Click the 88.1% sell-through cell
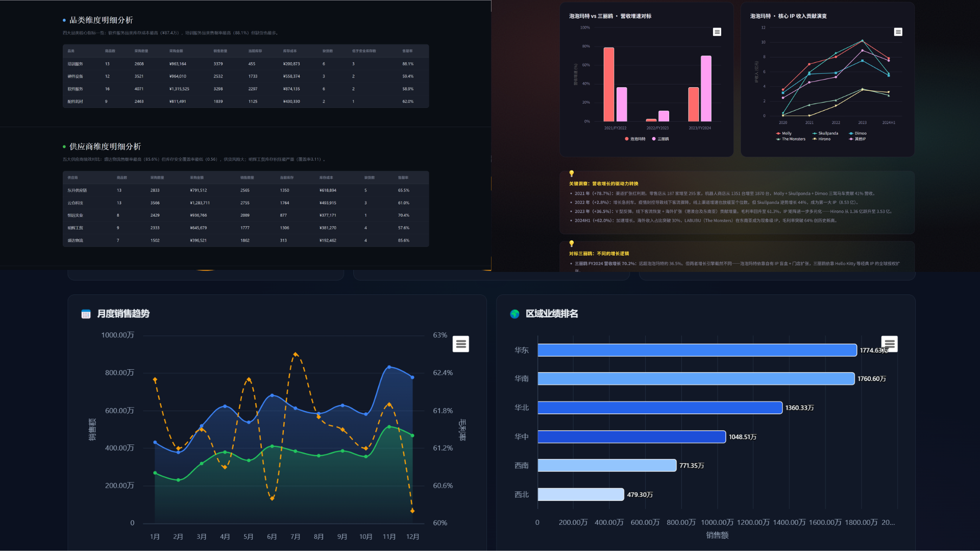 click(x=408, y=64)
